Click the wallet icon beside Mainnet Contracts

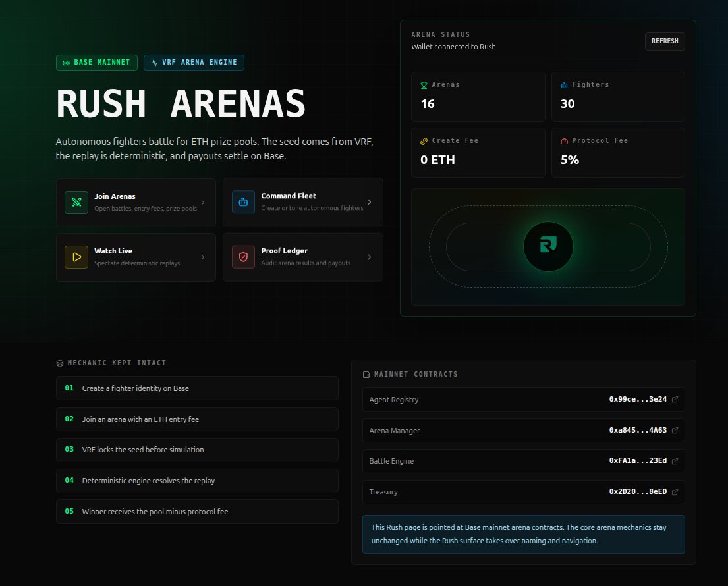tap(366, 375)
